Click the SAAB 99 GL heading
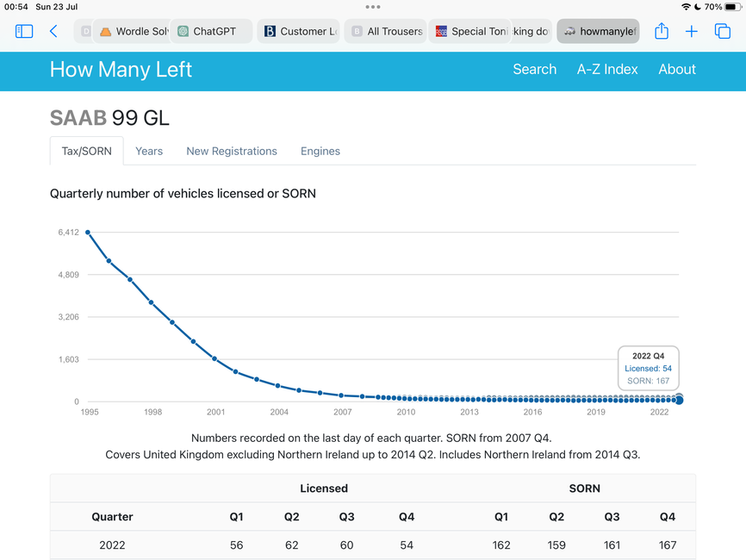 (x=109, y=118)
